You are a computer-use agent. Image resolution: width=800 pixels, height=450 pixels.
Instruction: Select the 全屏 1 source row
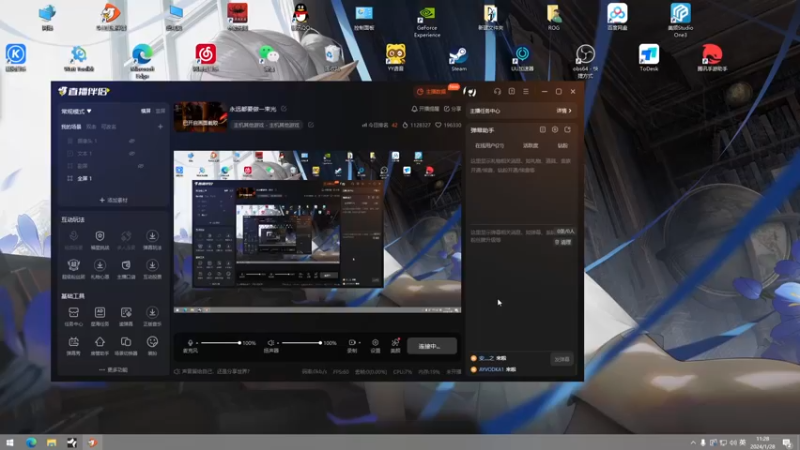pos(113,179)
